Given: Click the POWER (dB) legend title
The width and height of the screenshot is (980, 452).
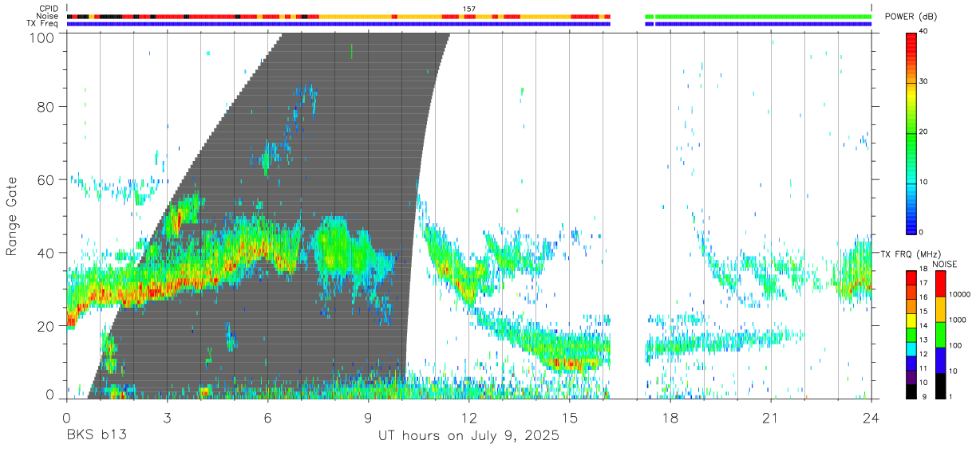Looking at the screenshot, I should pos(911,17).
